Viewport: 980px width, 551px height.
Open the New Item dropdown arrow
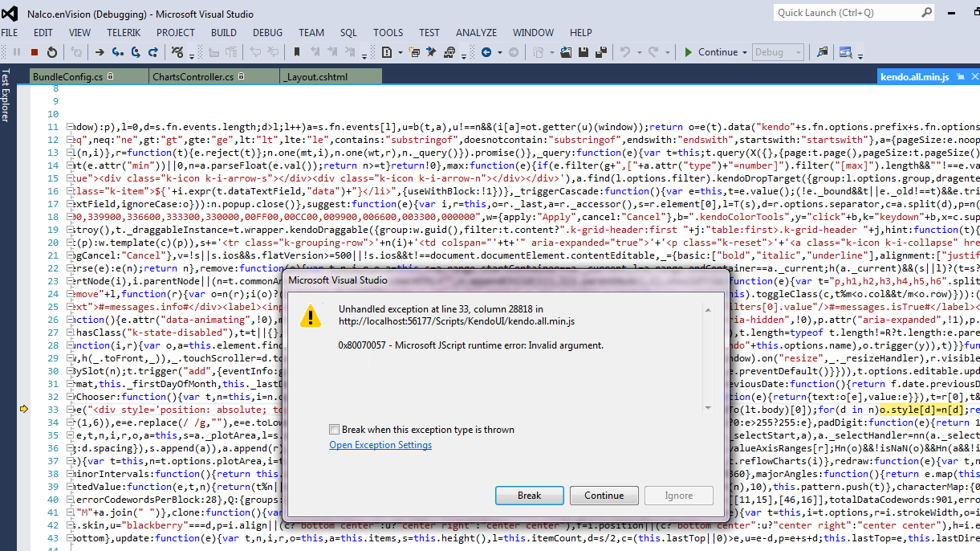(x=551, y=53)
